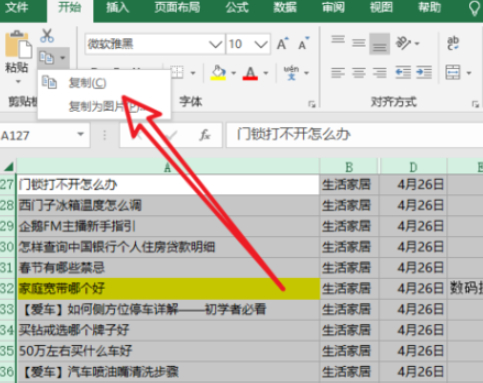Select cell 怎样查询中国银行个人住房贷款明细
This screenshot has height=383, width=483.
point(168,247)
